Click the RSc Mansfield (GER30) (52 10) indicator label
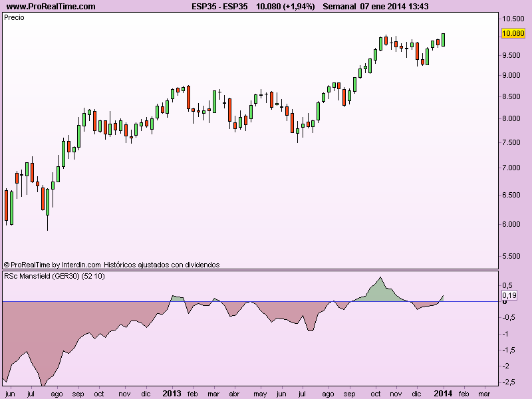Viewport: 532px width, 399px height. 55,276
